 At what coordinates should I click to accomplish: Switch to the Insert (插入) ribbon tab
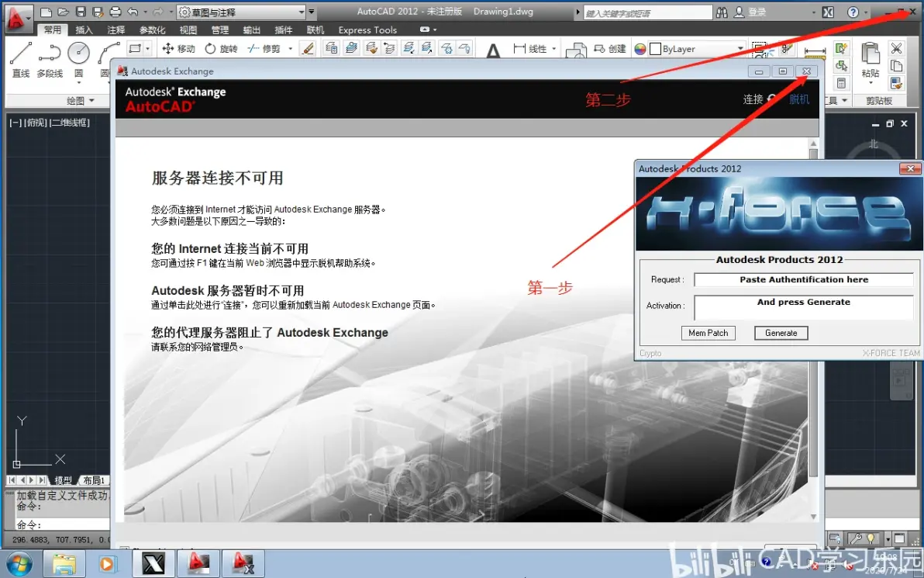(84, 29)
